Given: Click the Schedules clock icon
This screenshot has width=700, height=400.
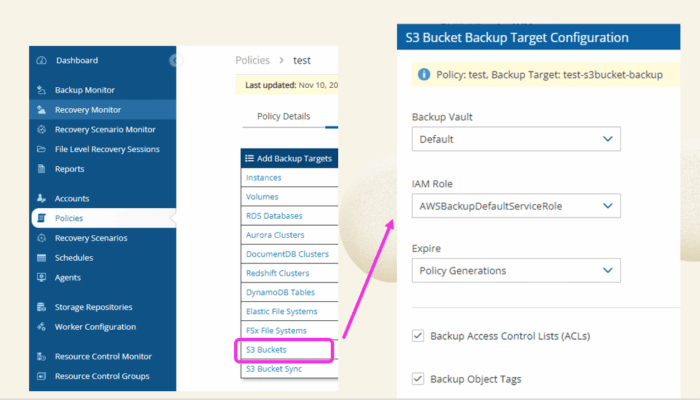Looking at the screenshot, I should 41,257.
